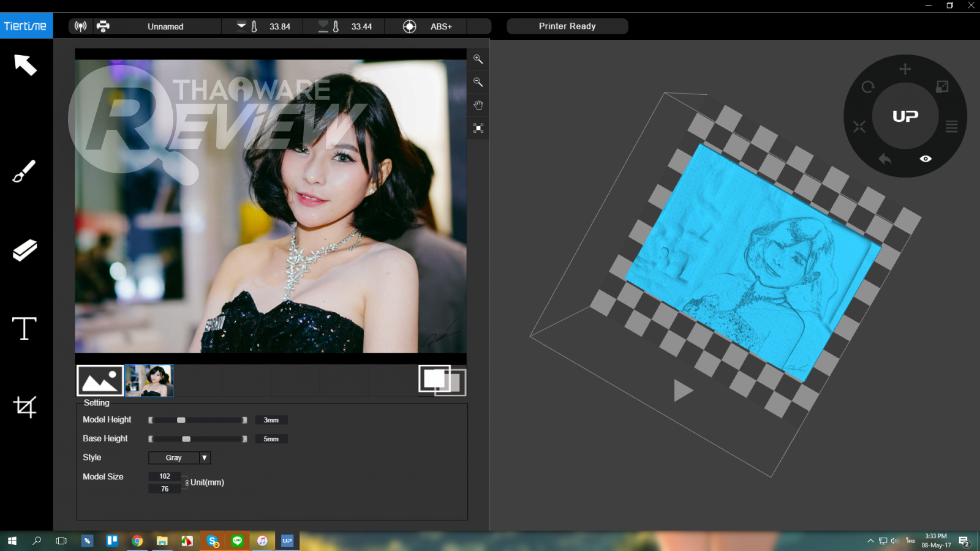Toggle the Model Size aspect lock
This screenshot has height=551, width=980.
click(186, 482)
